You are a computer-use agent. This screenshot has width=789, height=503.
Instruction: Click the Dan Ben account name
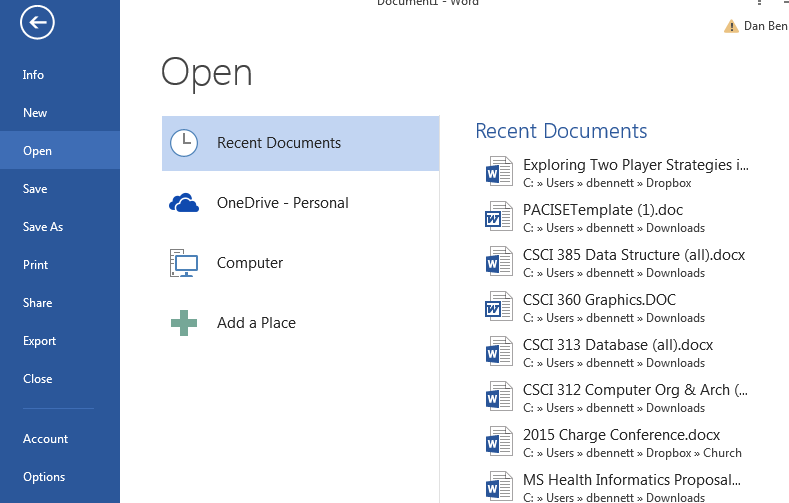765,26
